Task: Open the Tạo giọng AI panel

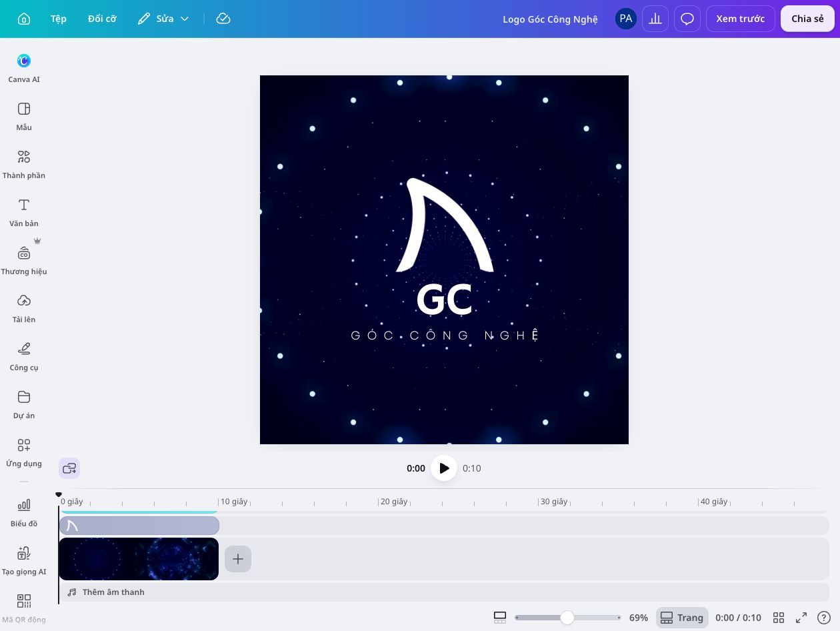Action: [24, 560]
